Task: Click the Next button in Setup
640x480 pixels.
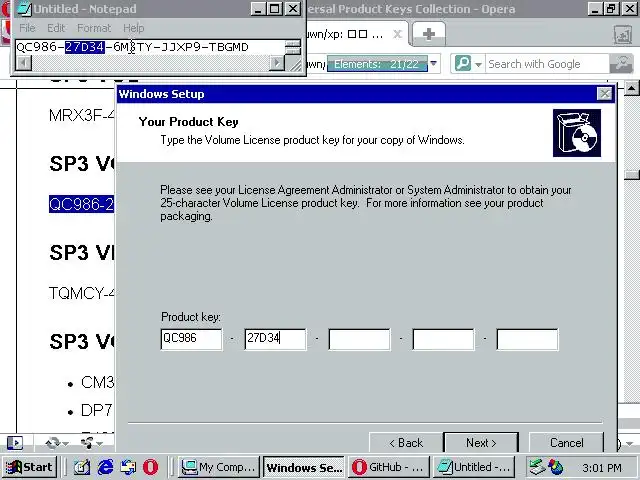Action: [481, 442]
